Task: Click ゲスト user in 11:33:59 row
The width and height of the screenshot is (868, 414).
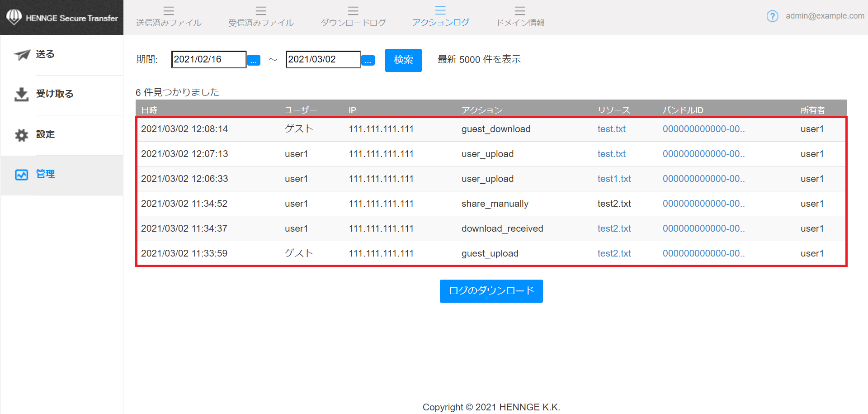Action: coord(299,253)
